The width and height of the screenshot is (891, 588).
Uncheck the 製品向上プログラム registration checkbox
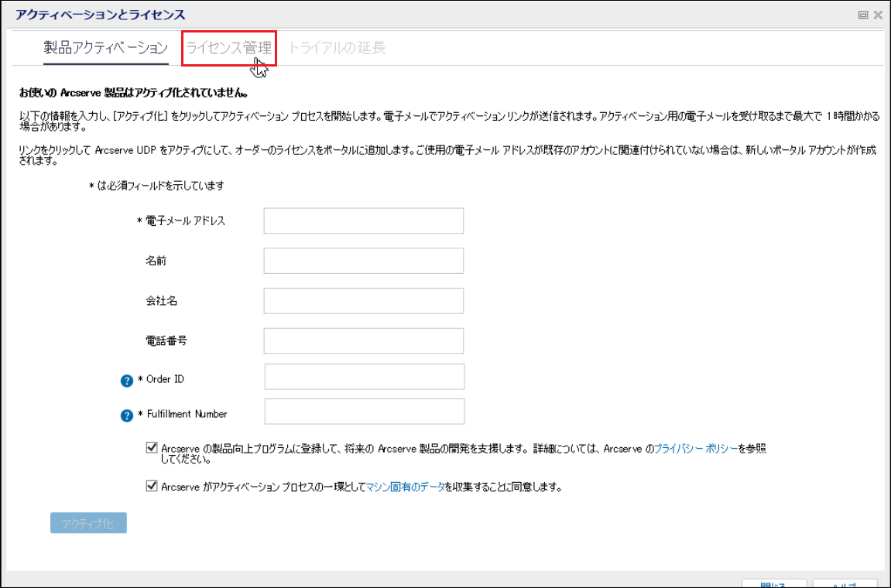[x=152, y=448]
